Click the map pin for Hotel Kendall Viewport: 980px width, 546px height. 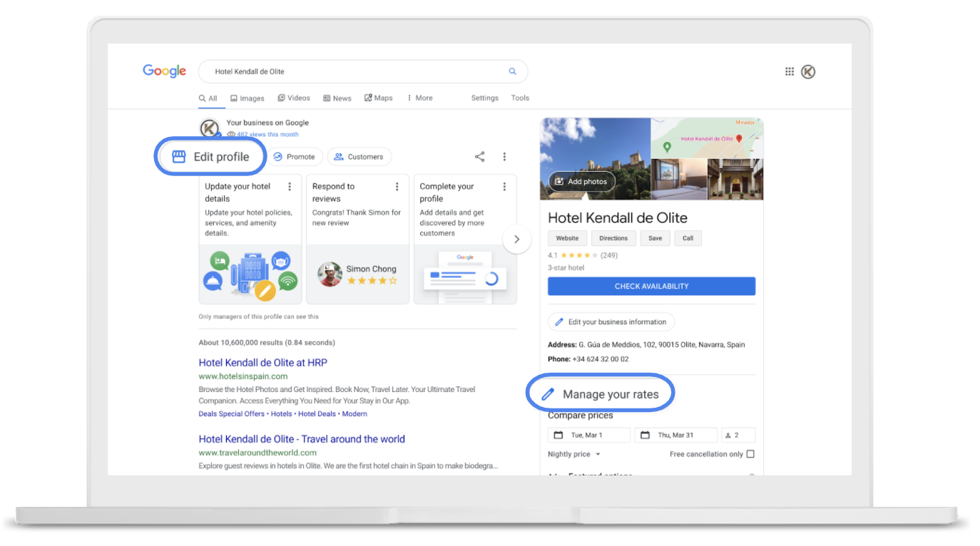(x=739, y=139)
